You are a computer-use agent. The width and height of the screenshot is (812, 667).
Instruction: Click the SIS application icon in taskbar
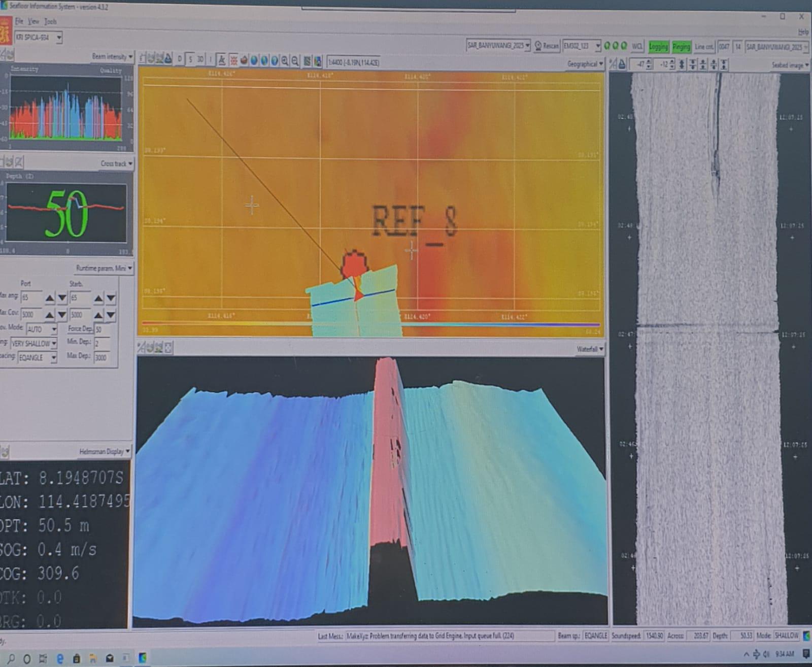tap(143, 658)
